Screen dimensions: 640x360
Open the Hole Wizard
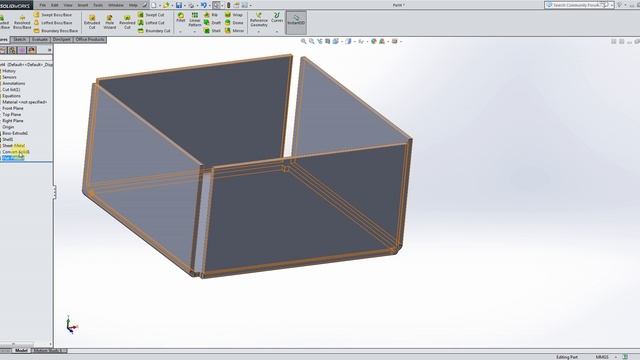[x=109, y=22]
